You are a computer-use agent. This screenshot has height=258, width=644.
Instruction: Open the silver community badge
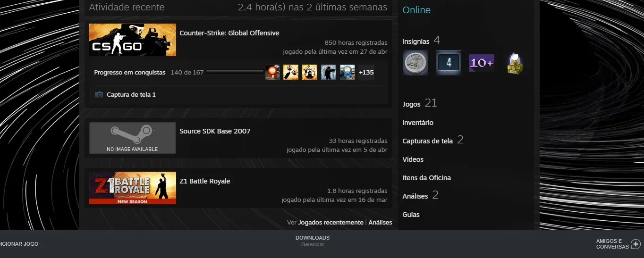(x=415, y=63)
